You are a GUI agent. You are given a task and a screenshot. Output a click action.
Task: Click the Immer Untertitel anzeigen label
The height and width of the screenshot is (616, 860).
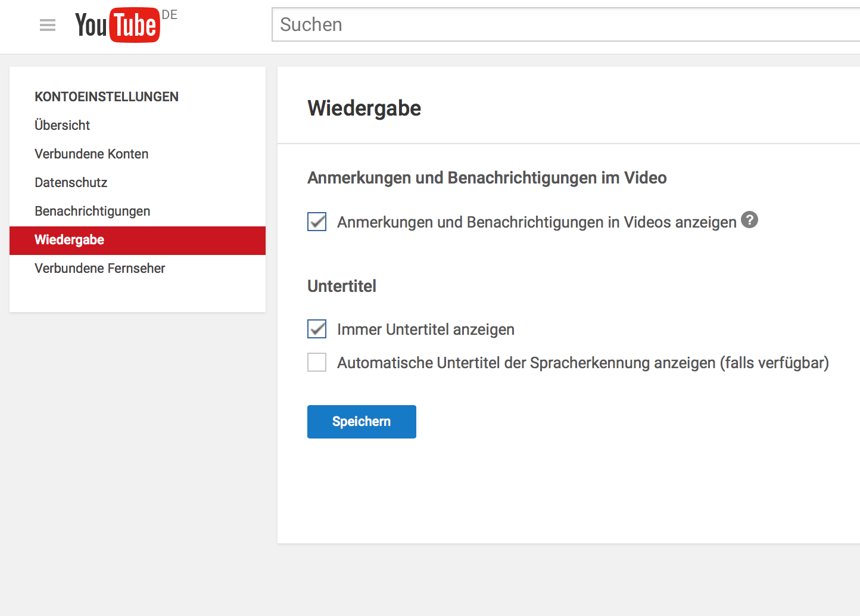tap(425, 329)
